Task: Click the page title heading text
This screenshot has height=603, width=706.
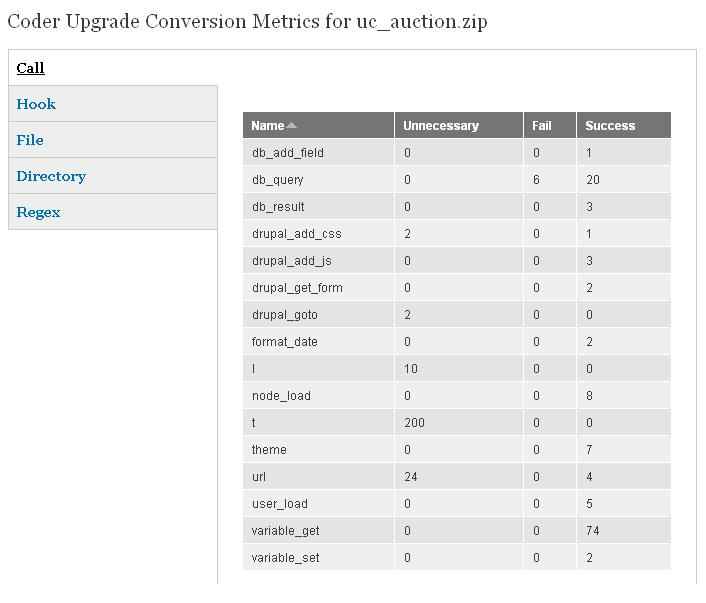Action: coord(247,22)
